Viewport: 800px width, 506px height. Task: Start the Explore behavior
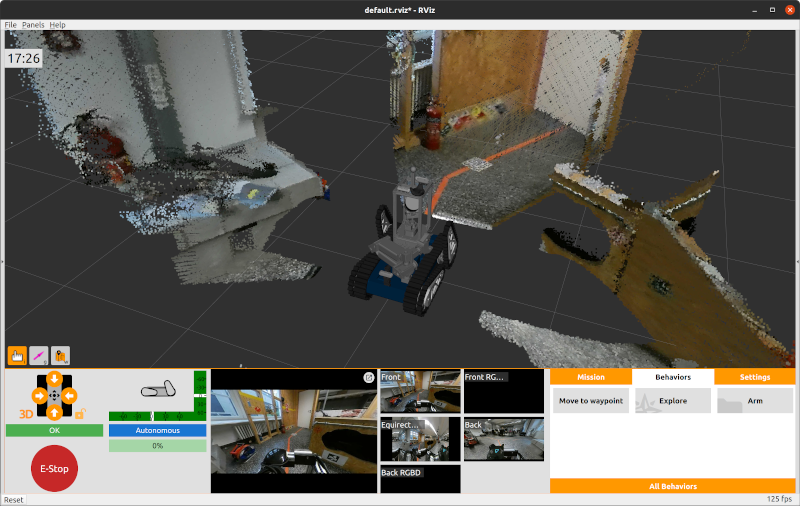click(x=672, y=401)
